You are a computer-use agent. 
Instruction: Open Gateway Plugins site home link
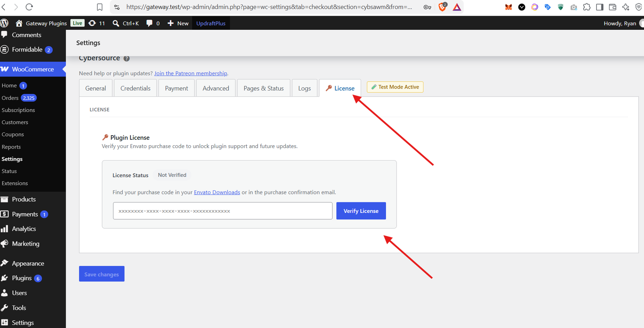(x=41, y=23)
